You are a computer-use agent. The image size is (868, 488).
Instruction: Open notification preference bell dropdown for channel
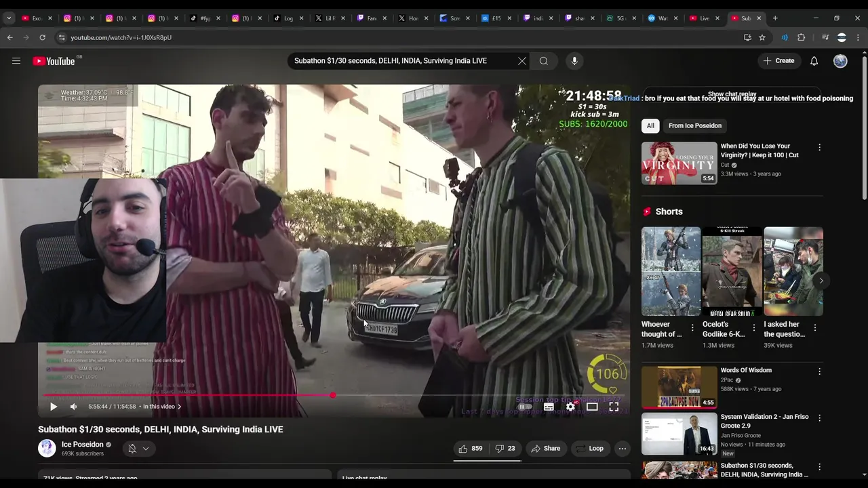(x=138, y=449)
